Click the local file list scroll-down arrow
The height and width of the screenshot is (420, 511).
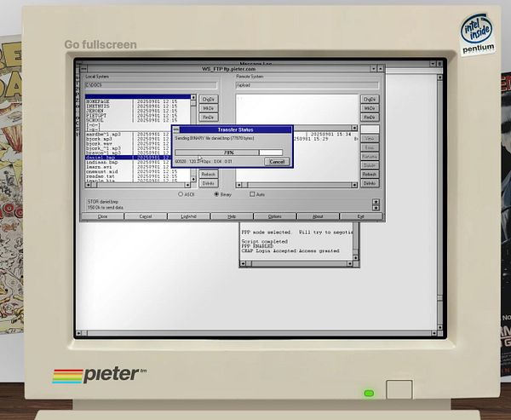tap(193, 179)
